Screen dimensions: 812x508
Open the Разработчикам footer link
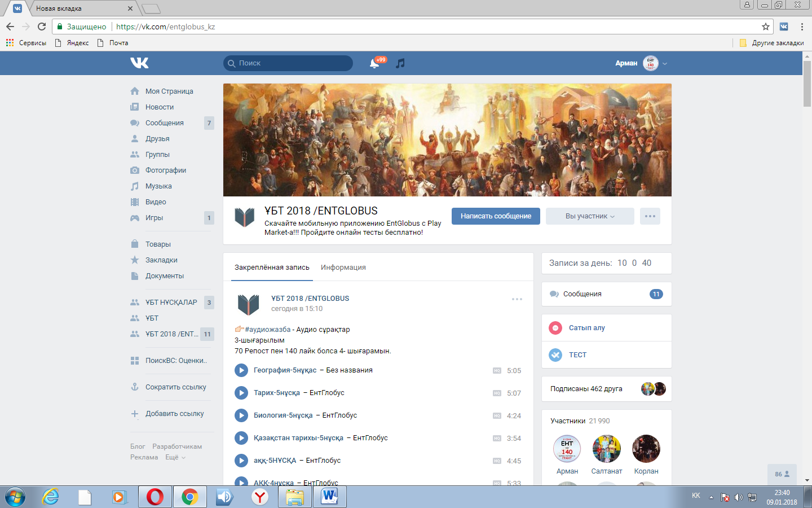point(177,446)
